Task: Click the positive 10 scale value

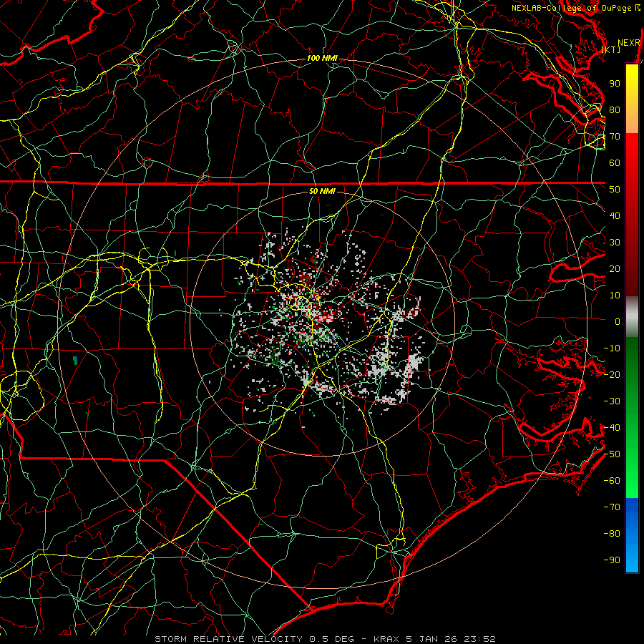Action: pyautogui.click(x=615, y=296)
